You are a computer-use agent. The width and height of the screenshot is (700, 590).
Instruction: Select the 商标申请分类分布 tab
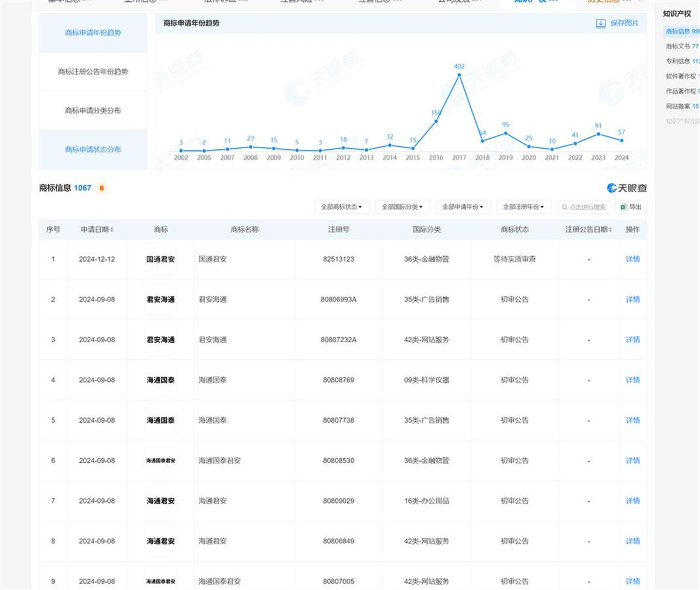click(x=93, y=111)
